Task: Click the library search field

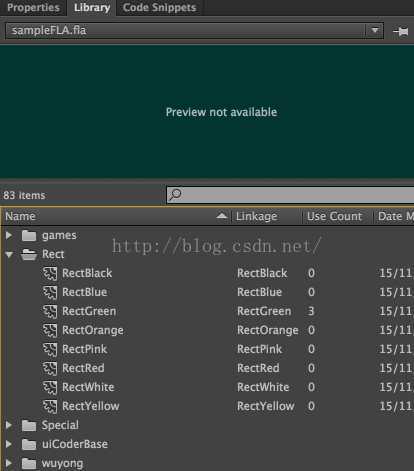Action: pos(290,195)
